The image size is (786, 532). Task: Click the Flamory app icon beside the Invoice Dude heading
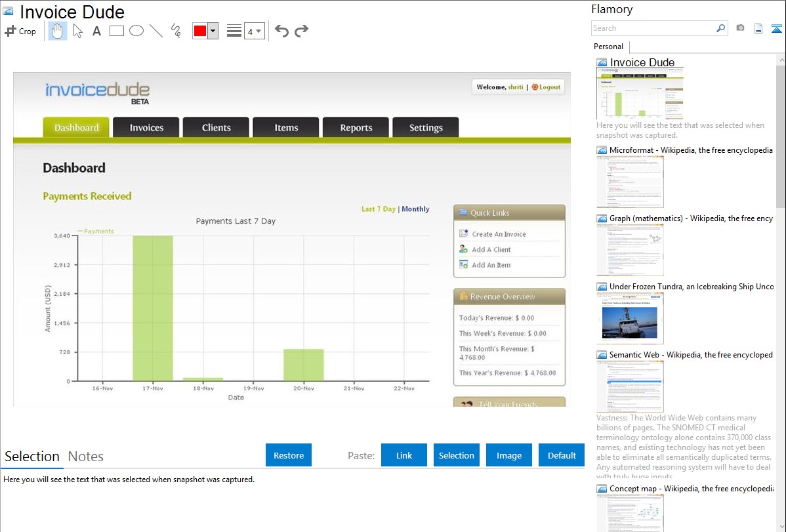[x=8, y=11]
